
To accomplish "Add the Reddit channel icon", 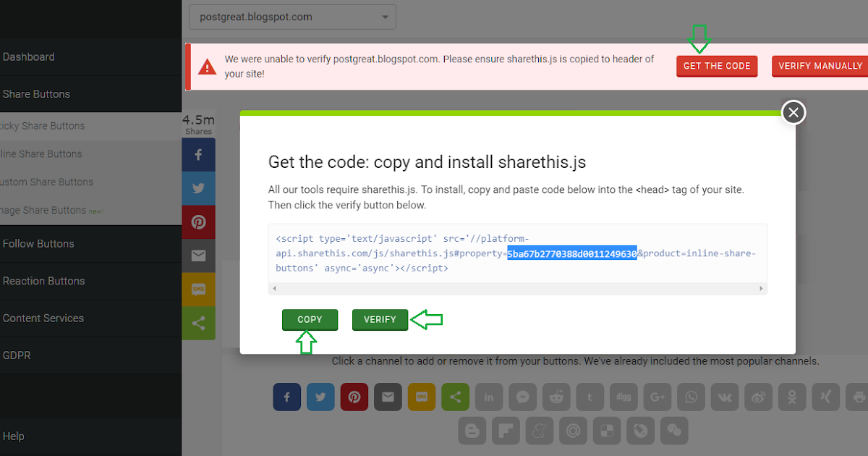I will (556, 397).
